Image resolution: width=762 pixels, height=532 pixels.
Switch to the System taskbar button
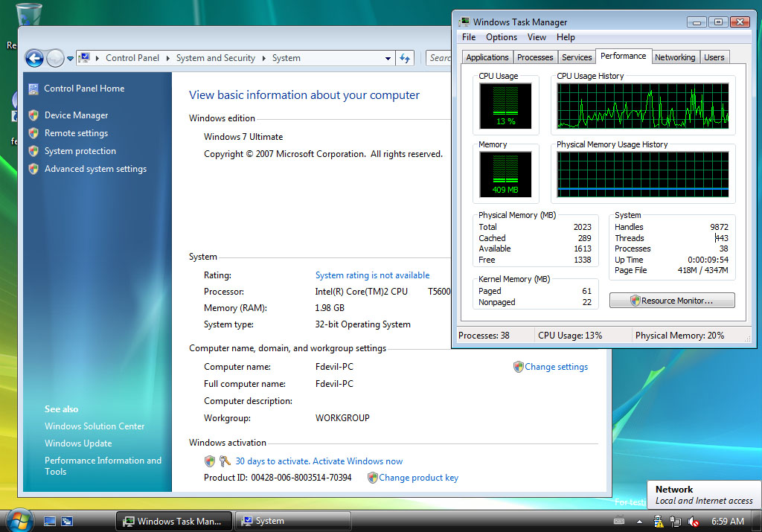click(x=293, y=521)
